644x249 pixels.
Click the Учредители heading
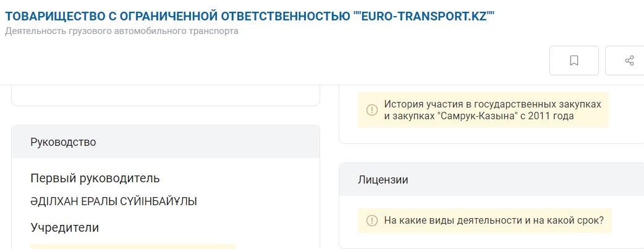pyautogui.click(x=64, y=227)
